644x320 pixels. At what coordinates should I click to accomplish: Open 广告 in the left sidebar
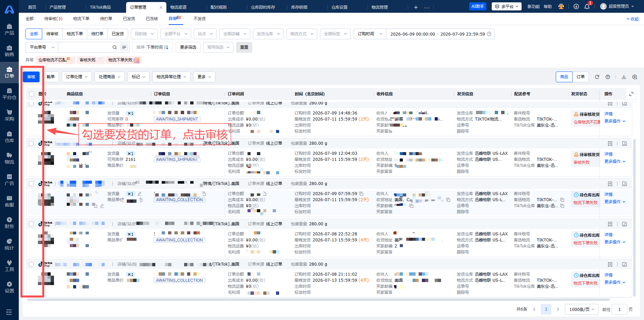pos(9,180)
